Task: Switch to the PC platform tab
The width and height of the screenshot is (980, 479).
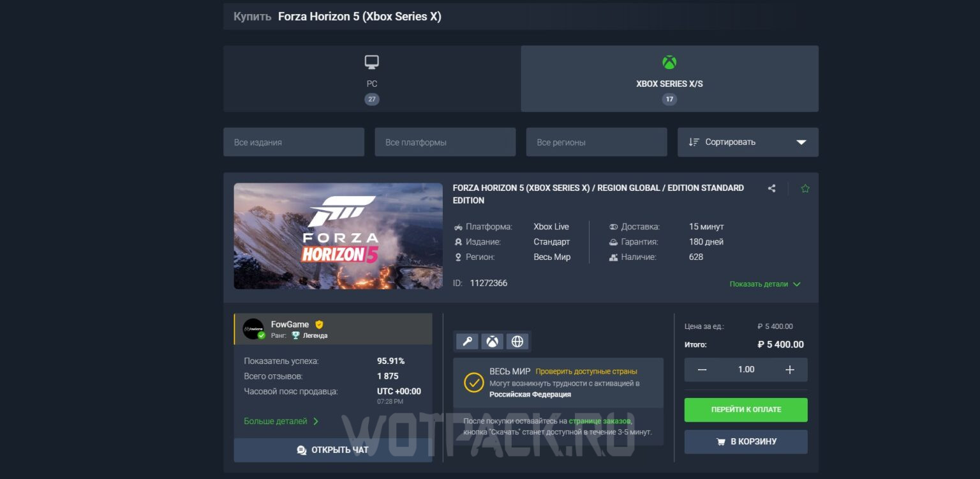Action: coord(372,79)
